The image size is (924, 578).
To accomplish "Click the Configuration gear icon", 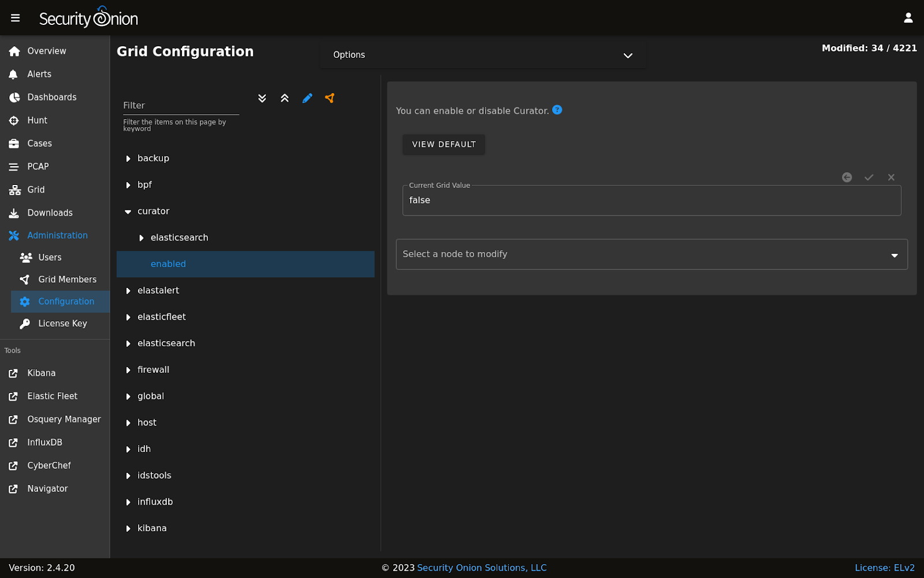I will tap(25, 301).
